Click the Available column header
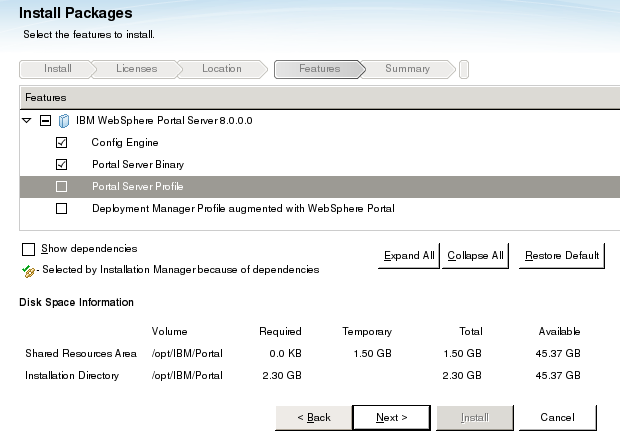 [559, 331]
